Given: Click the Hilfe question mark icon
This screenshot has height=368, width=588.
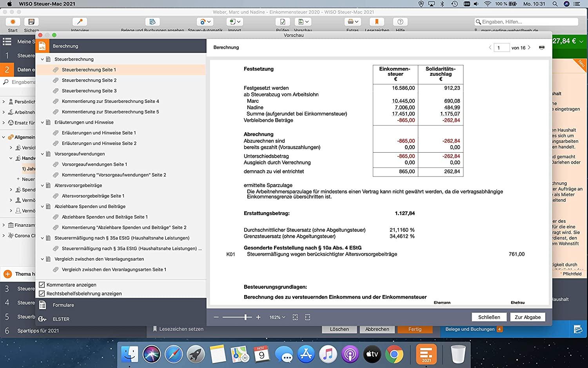Looking at the screenshot, I should pyautogui.click(x=400, y=22).
